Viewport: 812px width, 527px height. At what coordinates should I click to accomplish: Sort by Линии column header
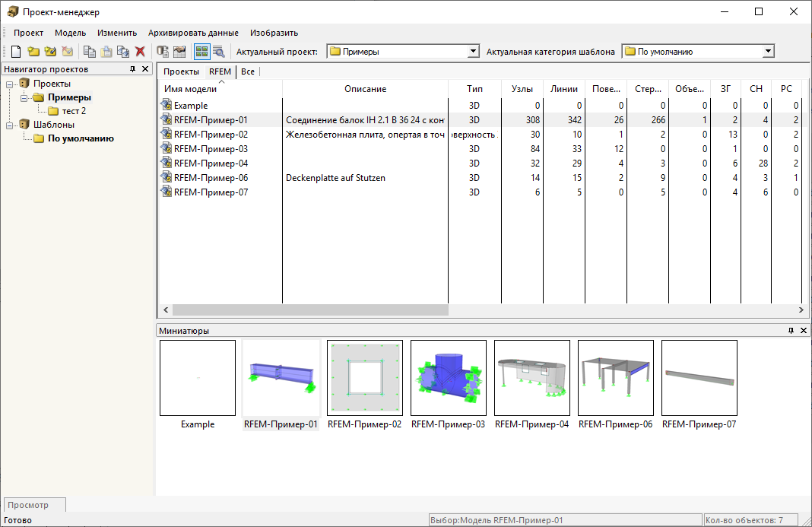564,89
